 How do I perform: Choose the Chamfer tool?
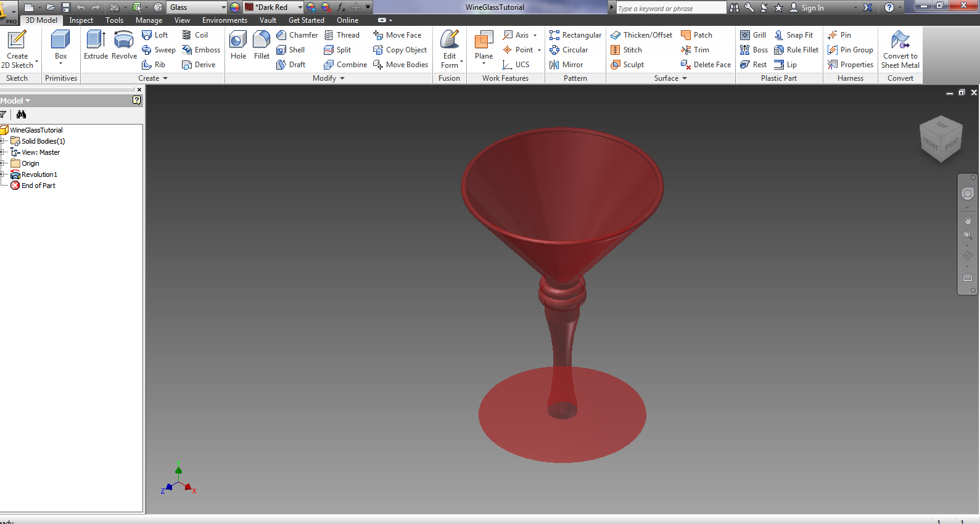point(297,35)
